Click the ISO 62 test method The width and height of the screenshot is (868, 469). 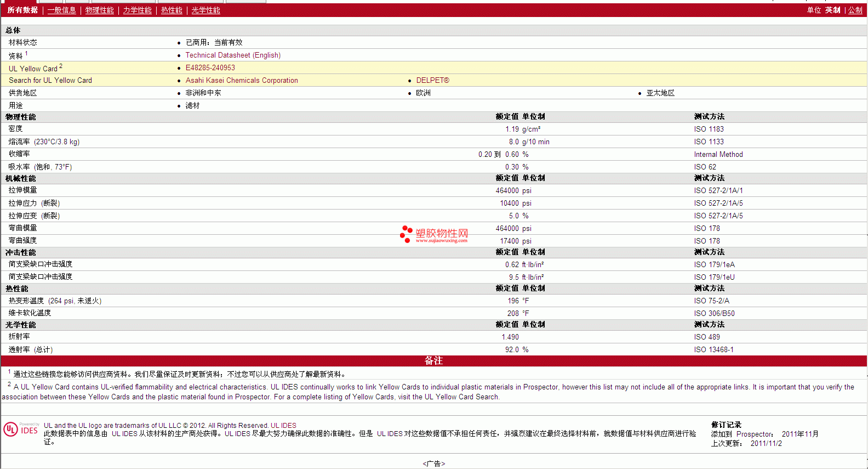click(x=705, y=167)
